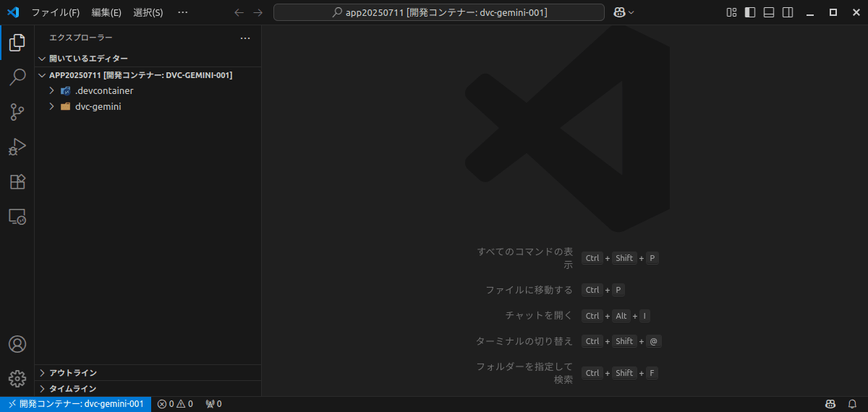Click the すべてのコマンドの表示 text
868x412 pixels.
[525, 258]
